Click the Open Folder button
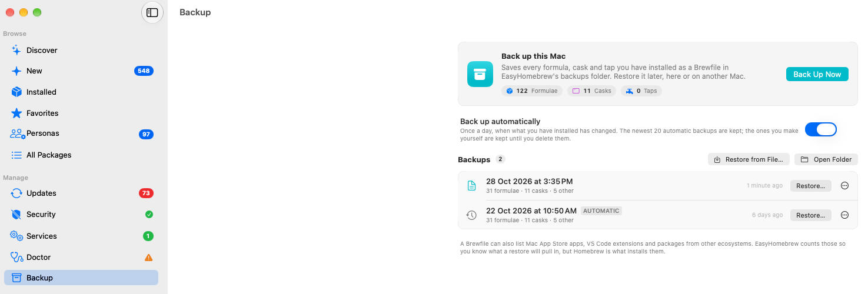 (x=826, y=159)
